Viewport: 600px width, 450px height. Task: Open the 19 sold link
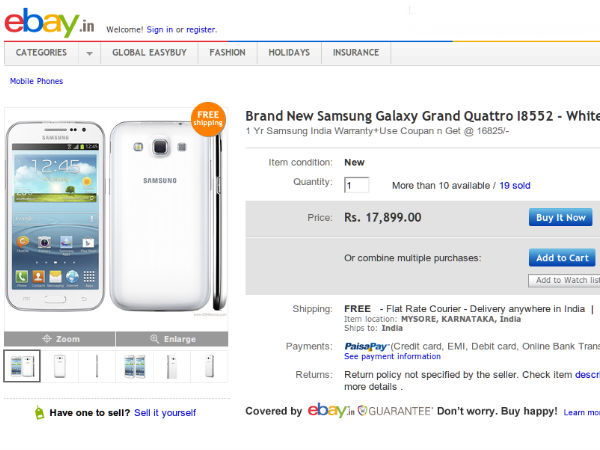pos(515,186)
